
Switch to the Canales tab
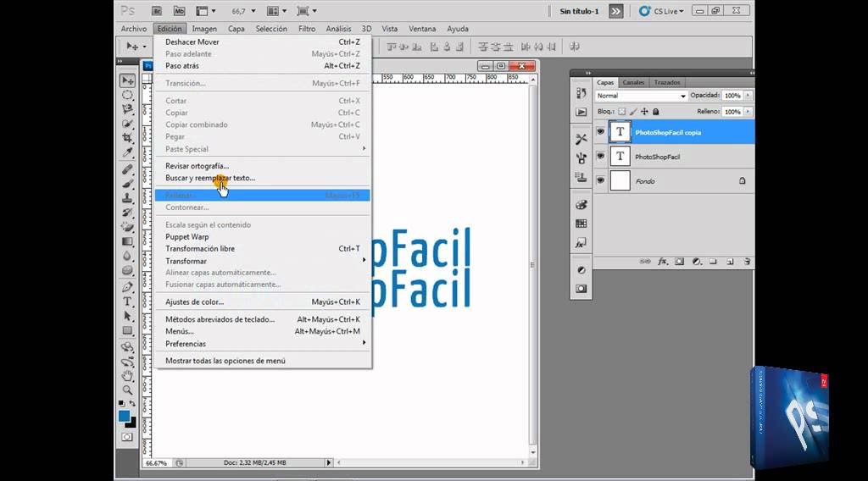pyautogui.click(x=633, y=82)
